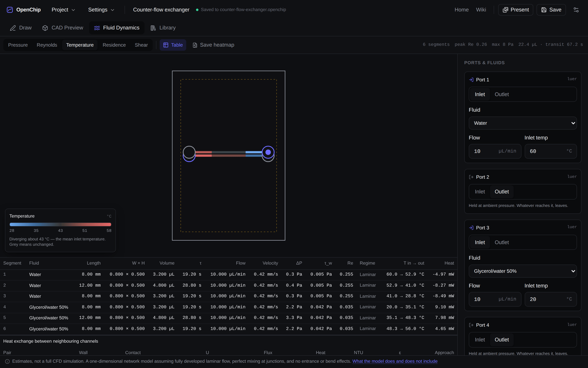588x368 pixels.
Task: Set Port 3 to Inlet
Action: pyautogui.click(x=480, y=242)
